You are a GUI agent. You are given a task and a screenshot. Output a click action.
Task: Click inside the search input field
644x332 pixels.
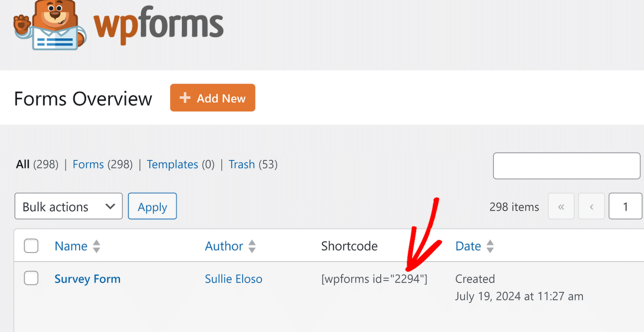click(x=566, y=166)
